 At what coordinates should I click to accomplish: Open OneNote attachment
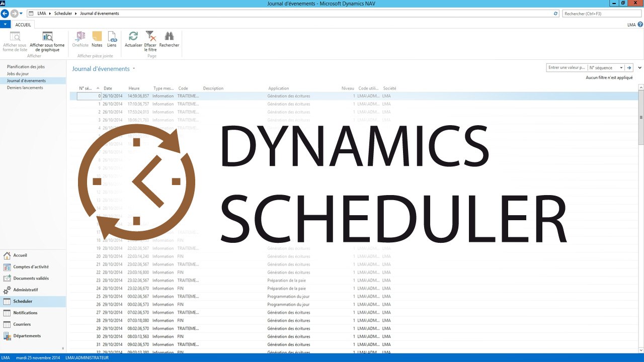click(80, 39)
